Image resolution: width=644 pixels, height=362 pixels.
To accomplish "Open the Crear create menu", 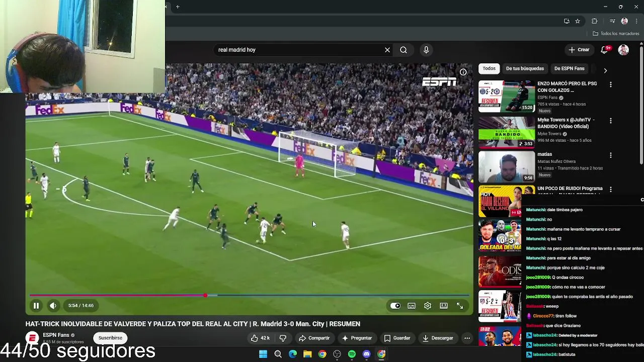I will 579,50.
